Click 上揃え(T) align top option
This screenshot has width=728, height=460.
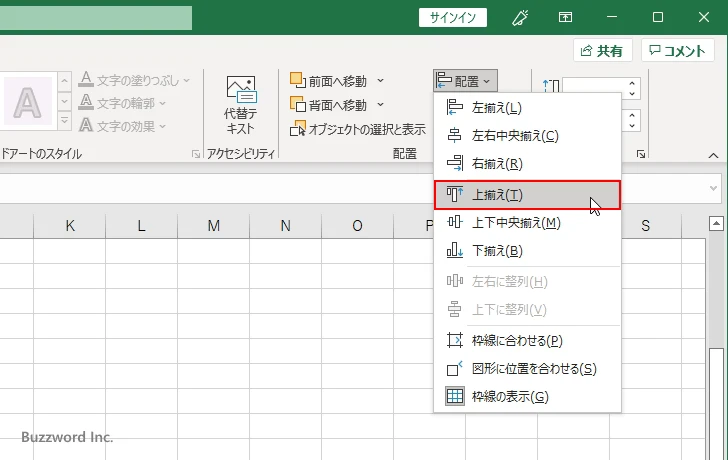tap(527, 195)
